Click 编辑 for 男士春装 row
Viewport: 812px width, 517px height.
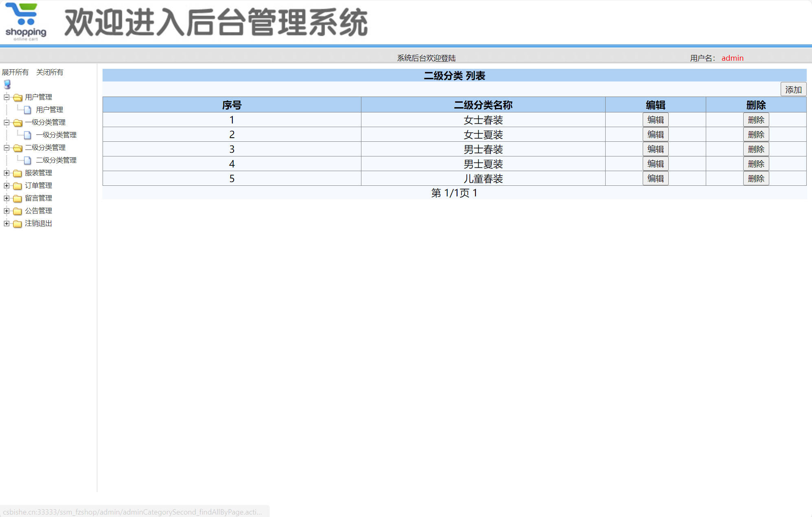click(655, 149)
